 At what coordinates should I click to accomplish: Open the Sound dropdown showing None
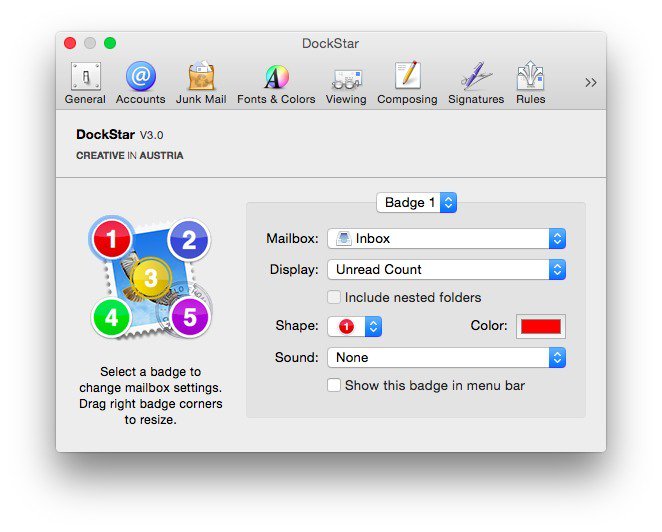pos(446,358)
